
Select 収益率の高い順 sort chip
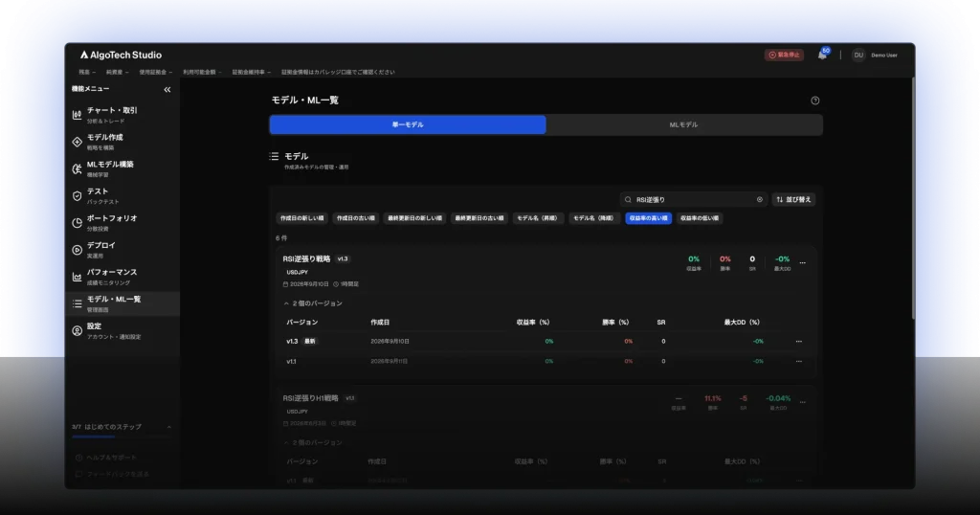point(648,218)
